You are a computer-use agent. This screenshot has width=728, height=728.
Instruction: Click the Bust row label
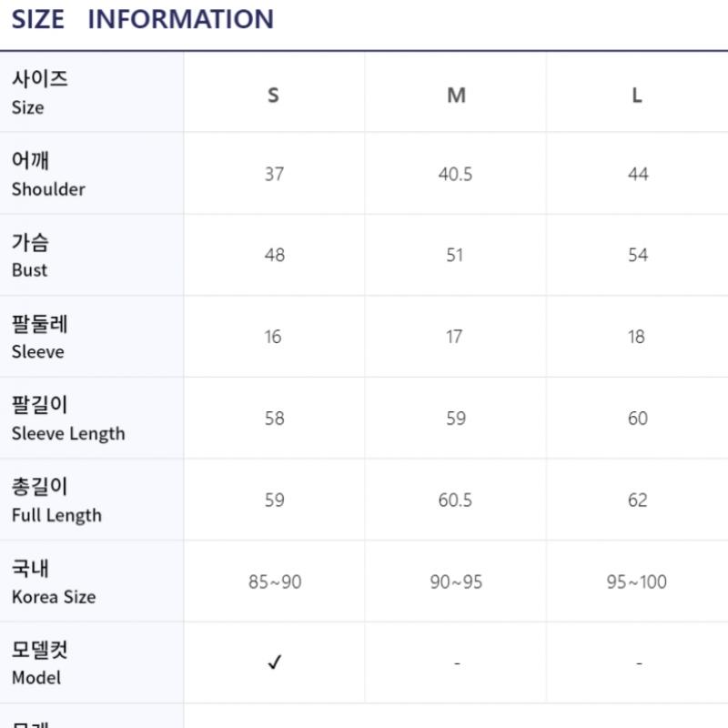pos(30,256)
